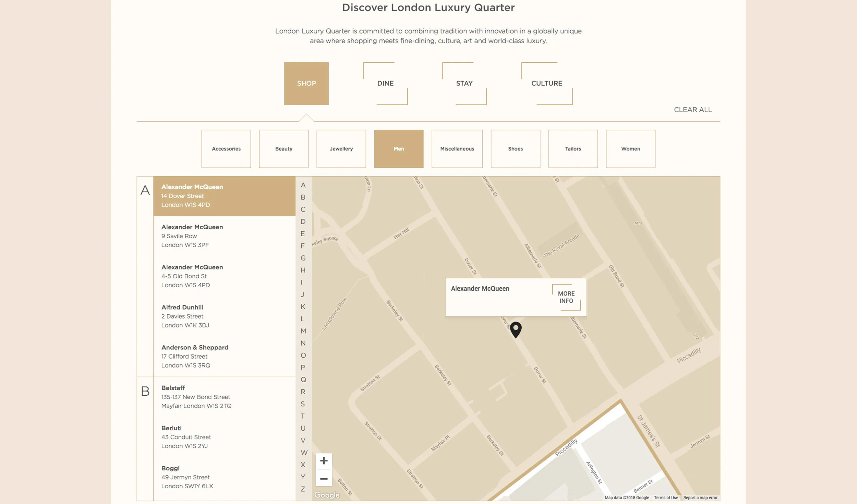Open the CULTURE tab
Viewport: 857px width, 504px height.
(547, 83)
